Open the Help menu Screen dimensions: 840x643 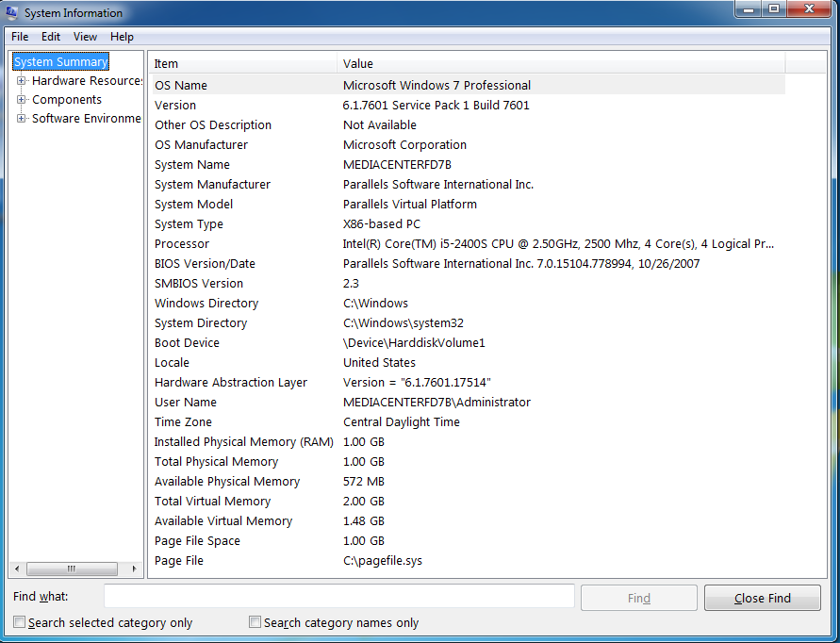[122, 36]
